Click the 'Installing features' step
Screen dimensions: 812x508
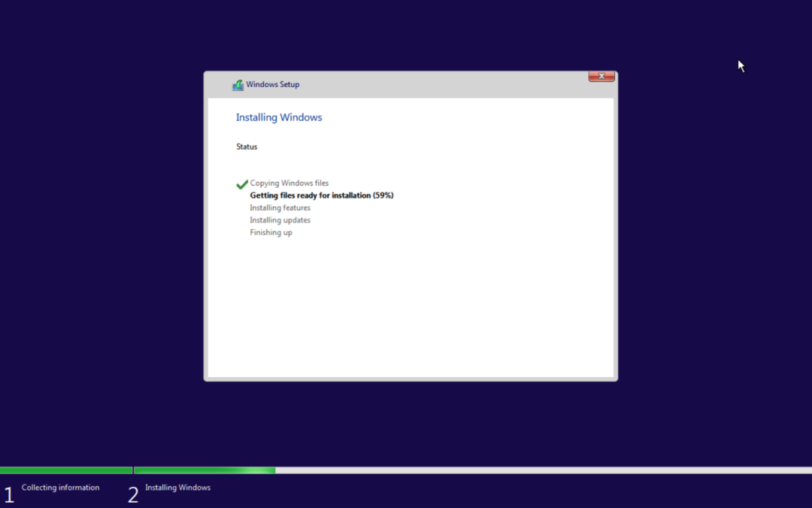280,207
